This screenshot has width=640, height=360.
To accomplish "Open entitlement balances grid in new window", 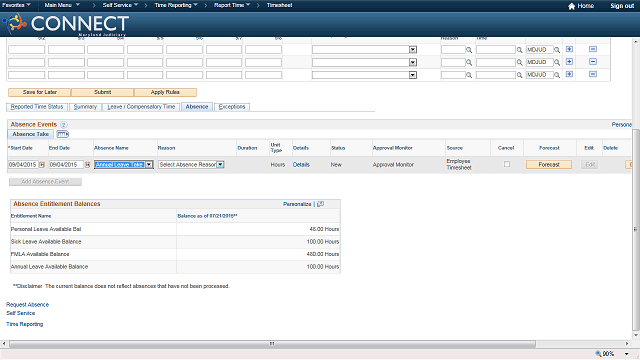I will pyautogui.click(x=320, y=204).
